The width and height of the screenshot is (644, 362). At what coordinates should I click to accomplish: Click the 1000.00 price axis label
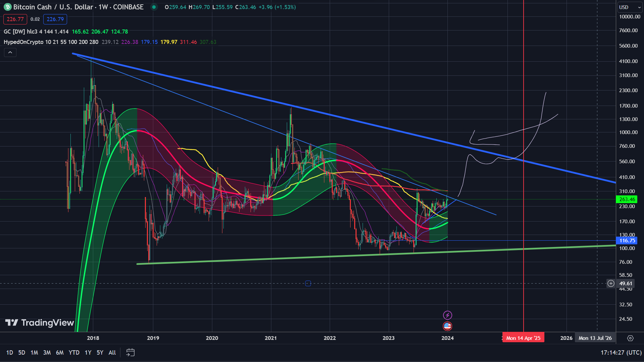(629, 132)
